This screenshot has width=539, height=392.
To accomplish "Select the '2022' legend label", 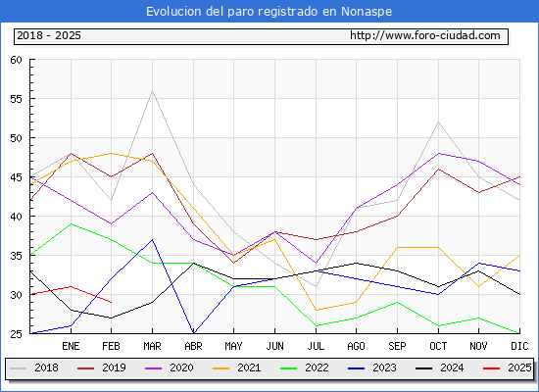I will [x=317, y=367].
